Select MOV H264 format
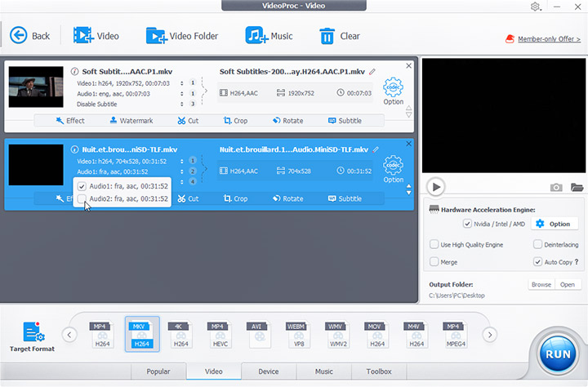Screen dimensions: 588x387 pyautogui.click(x=376, y=335)
